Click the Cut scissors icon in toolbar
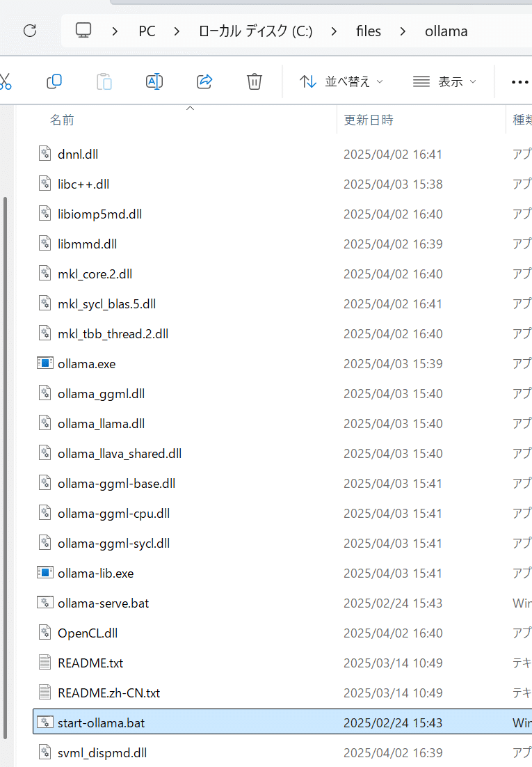532x767 pixels. (x=5, y=81)
